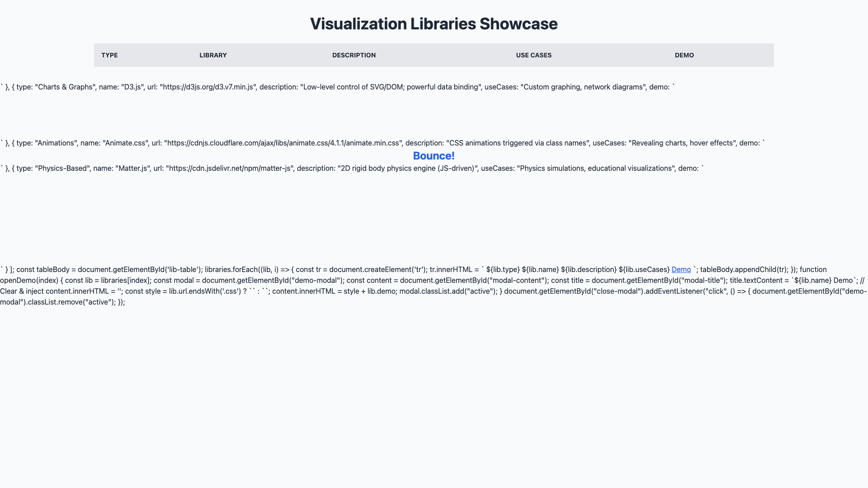
Task: Click the blue Bounce! animated text
Action: (x=434, y=156)
